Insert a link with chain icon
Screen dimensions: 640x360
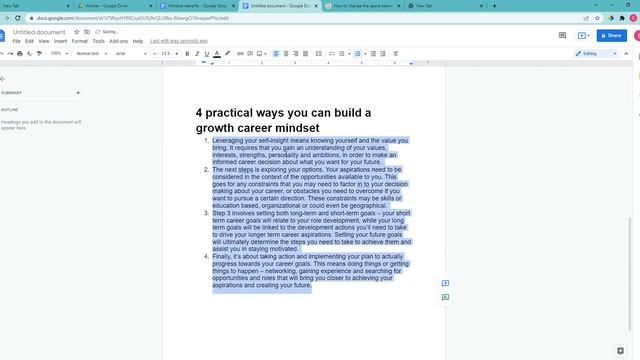pyautogui.click(x=240, y=53)
